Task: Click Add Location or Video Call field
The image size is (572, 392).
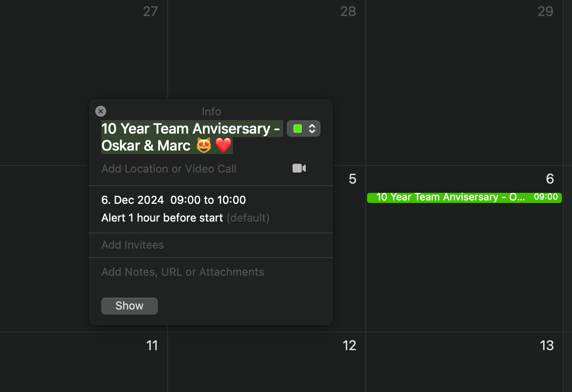Action: click(x=169, y=169)
